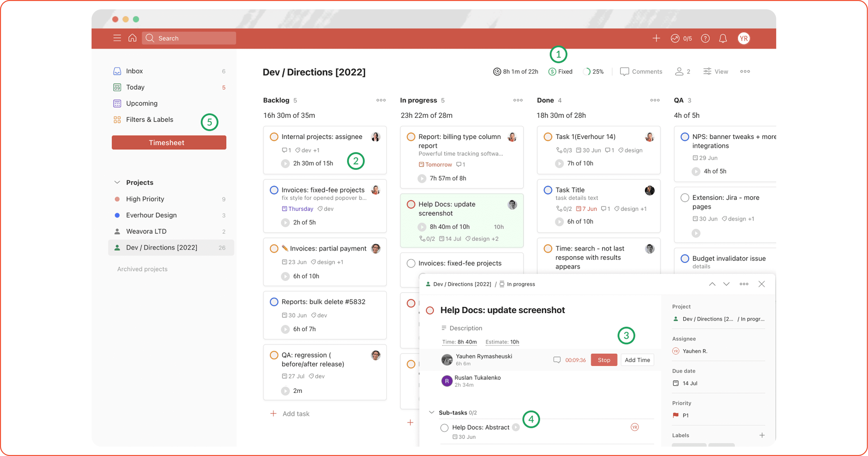The image size is (868, 456).
Task: Click the quick add plus icon in top bar
Action: pyautogui.click(x=656, y=38)
